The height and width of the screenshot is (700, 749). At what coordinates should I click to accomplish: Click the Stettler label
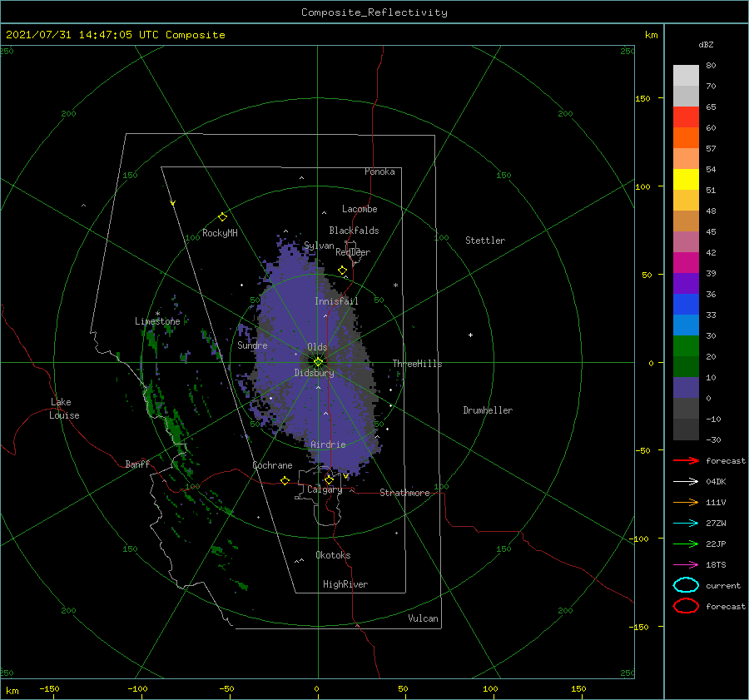point(485,241)
